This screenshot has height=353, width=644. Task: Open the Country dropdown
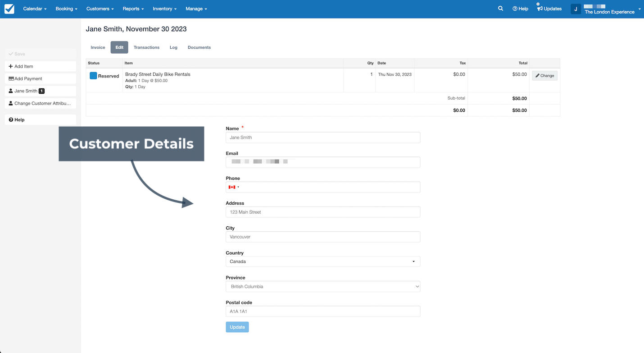(323, 261)
